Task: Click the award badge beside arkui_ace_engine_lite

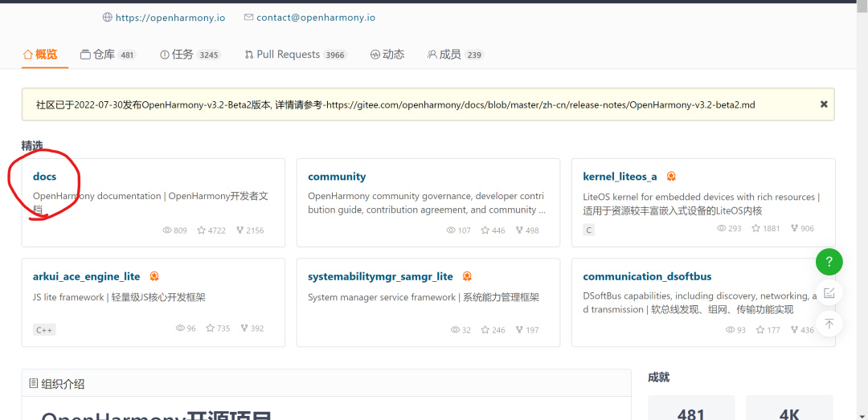Action: (x=154, y=276)
